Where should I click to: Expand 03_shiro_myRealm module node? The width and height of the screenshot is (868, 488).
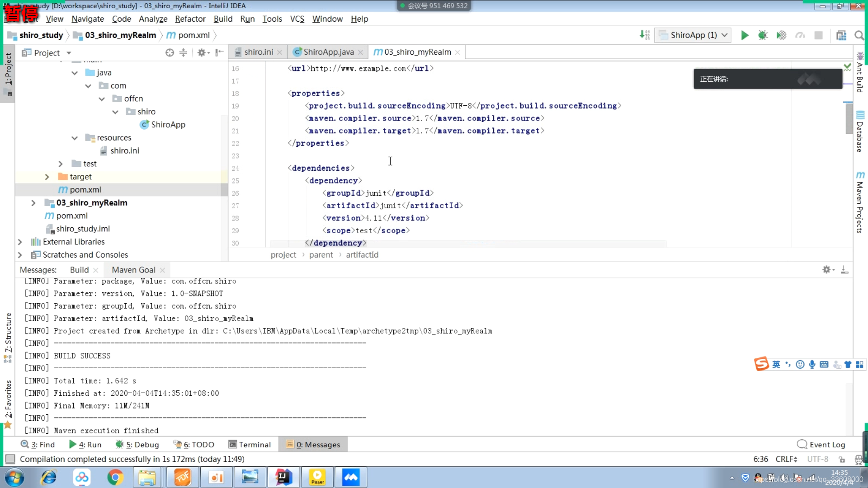[x=33, y=203]
